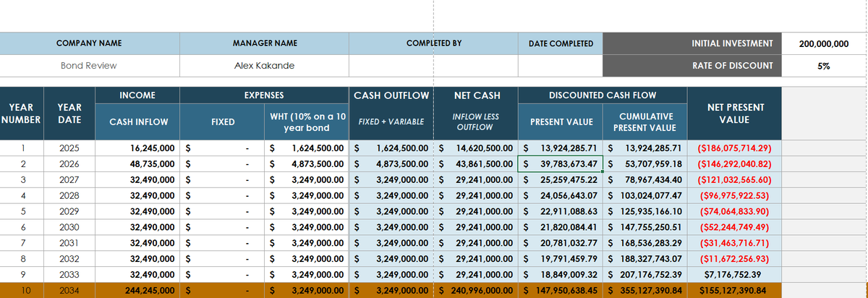This screenshot has height=298, width=868.
Task: Click year date cell 2029
Action: (69, 211)
